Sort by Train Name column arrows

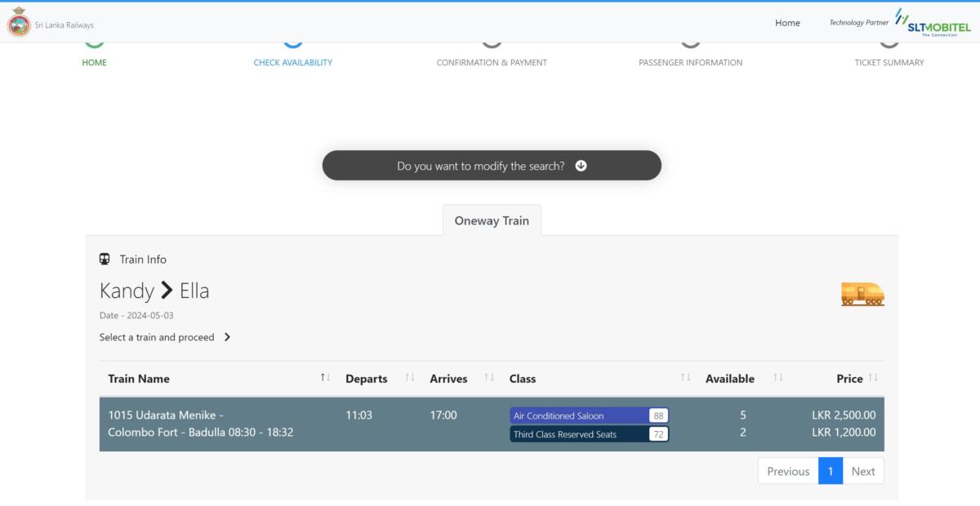(325, 378)
